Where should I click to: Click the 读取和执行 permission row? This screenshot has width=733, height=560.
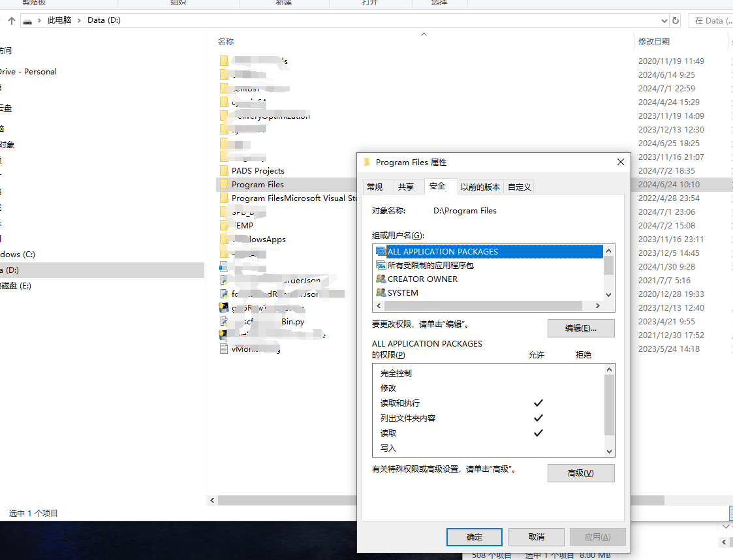click(x=488, y=403)
